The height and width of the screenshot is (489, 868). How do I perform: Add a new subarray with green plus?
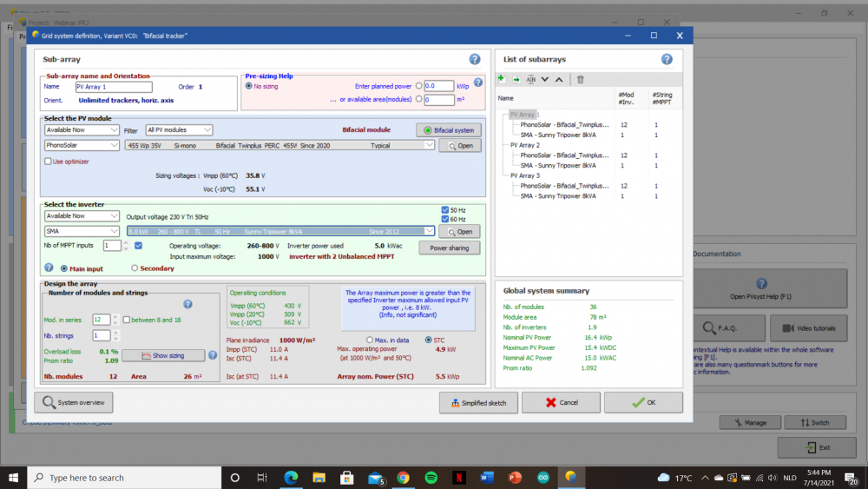tap(502, 79)
